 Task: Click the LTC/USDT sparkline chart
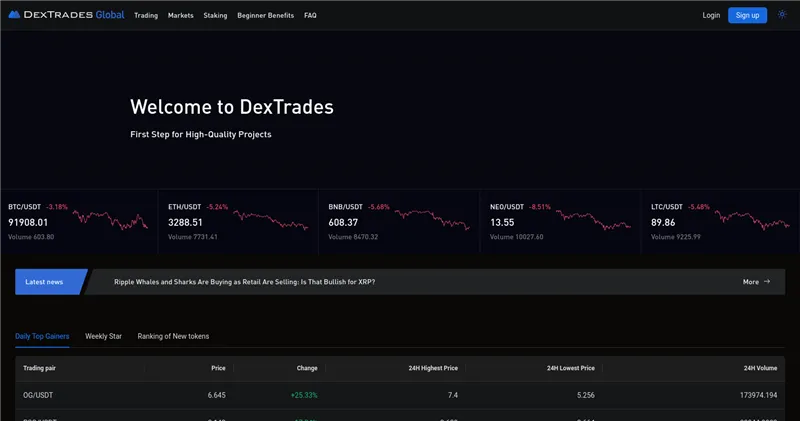click(752, 220)
